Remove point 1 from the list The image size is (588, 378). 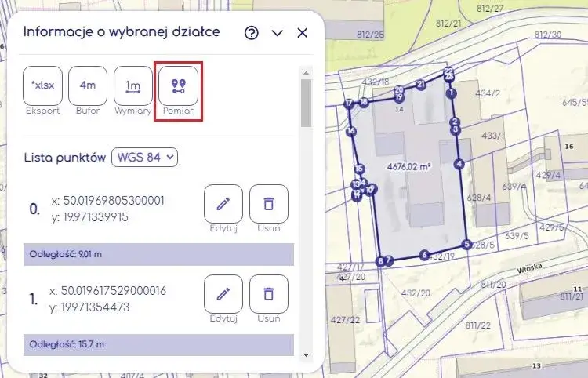(269, 294)
